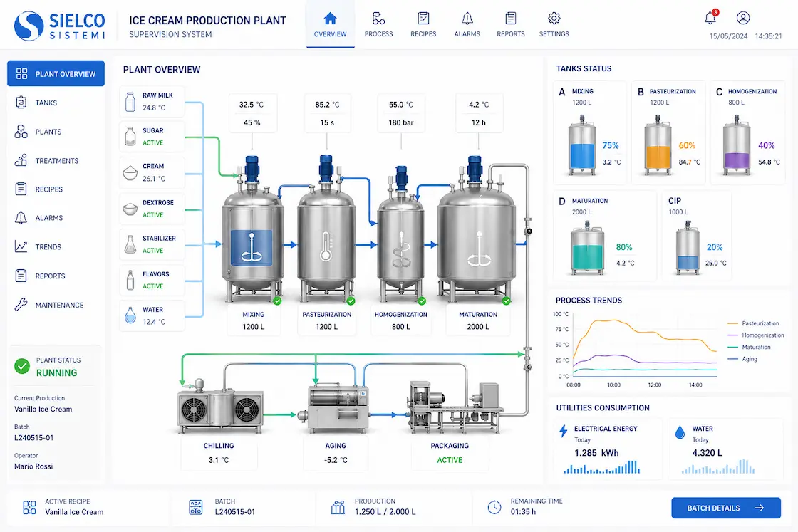
Task: Click the 12 h maturation readout
Action: pos(478,122)
